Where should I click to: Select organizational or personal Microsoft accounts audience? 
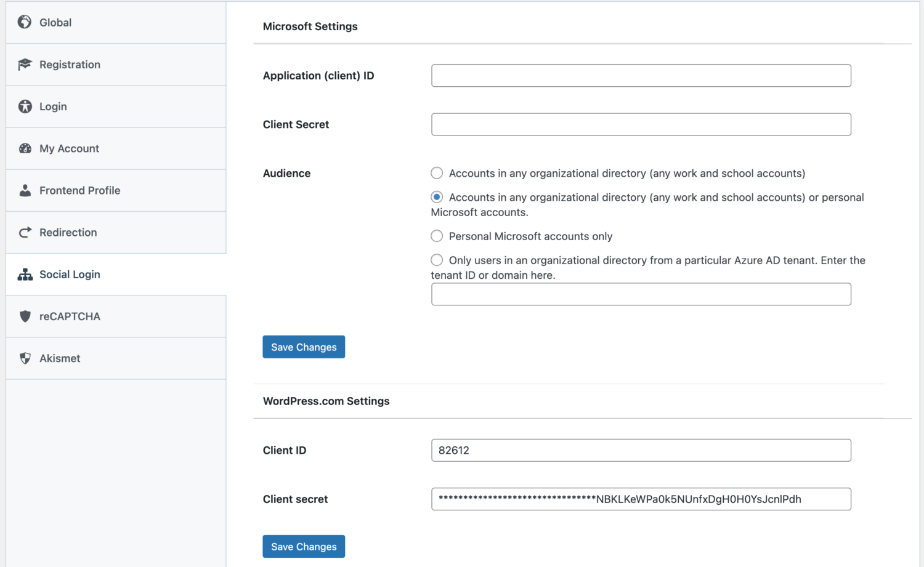437,197
